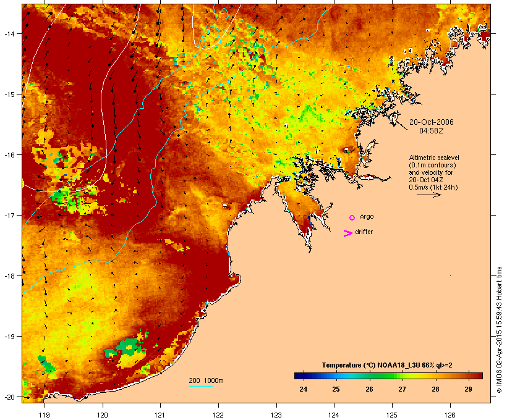Image resolution: width=507 pixels, height=420 pixels.
Task: Click the 'Argo' legend text
Action: [x=367, y=216]
